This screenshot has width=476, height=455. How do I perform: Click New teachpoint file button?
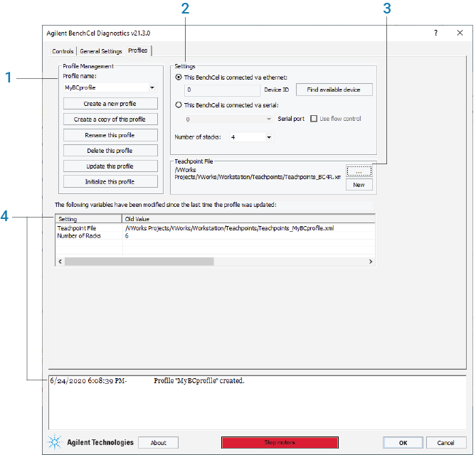359,185
